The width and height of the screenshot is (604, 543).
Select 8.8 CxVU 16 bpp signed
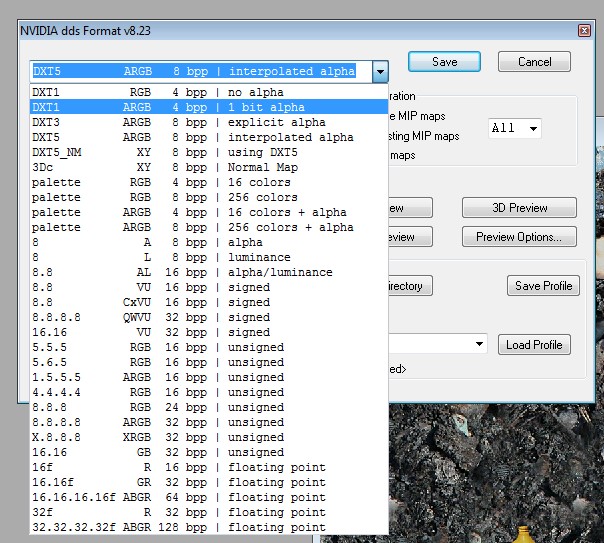click(209, 302)
